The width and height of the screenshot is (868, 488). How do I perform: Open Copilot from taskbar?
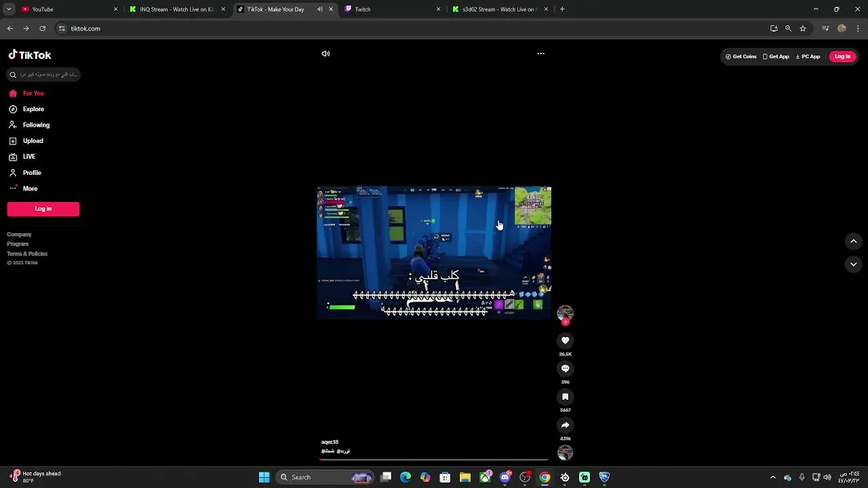pos(425,477)
